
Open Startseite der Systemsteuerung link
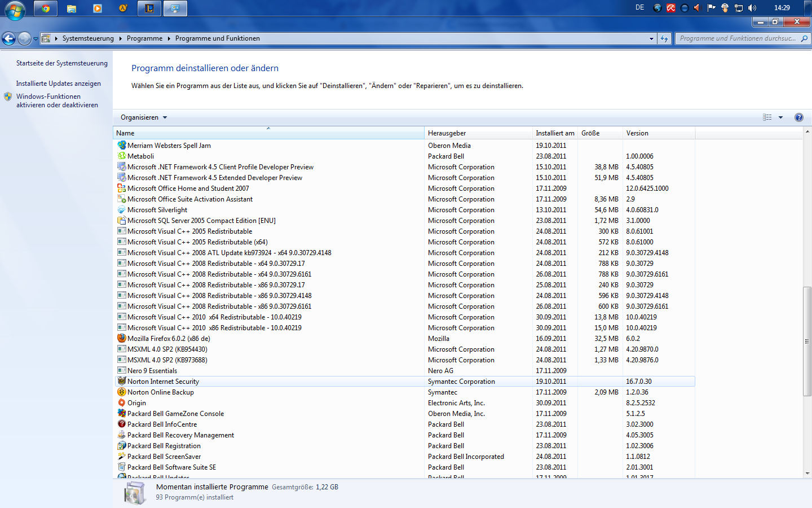(62, 63)
